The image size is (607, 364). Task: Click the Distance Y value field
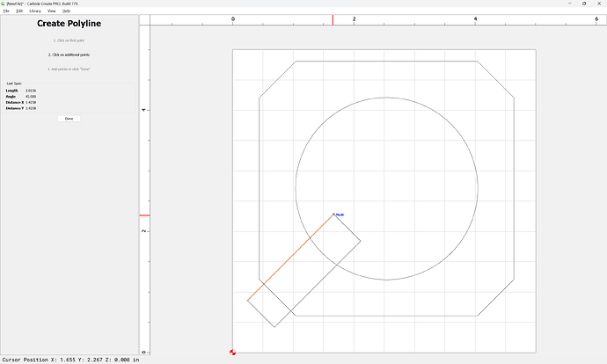31,108
